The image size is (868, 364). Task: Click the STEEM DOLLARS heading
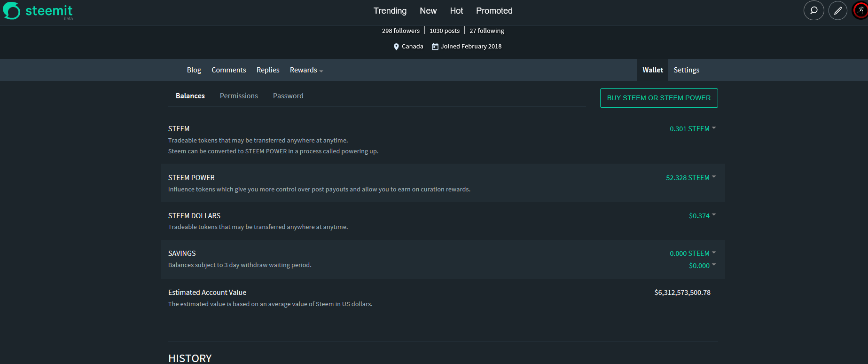[194, 216]
